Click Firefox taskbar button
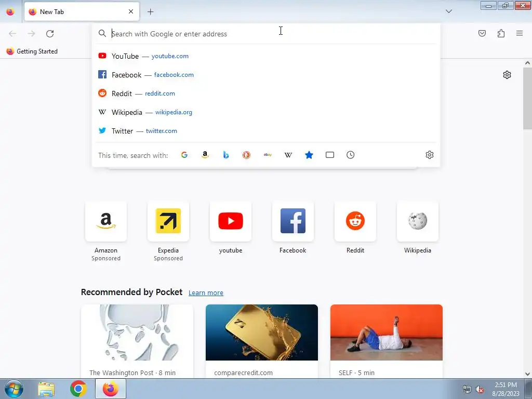This screenshot has height=399, width=532. click(x=111, y=389)
